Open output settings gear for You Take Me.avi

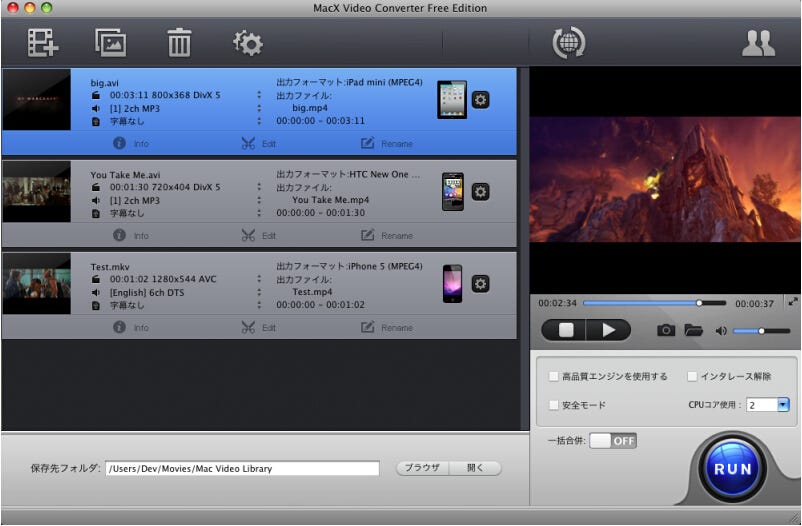(480, 192)
